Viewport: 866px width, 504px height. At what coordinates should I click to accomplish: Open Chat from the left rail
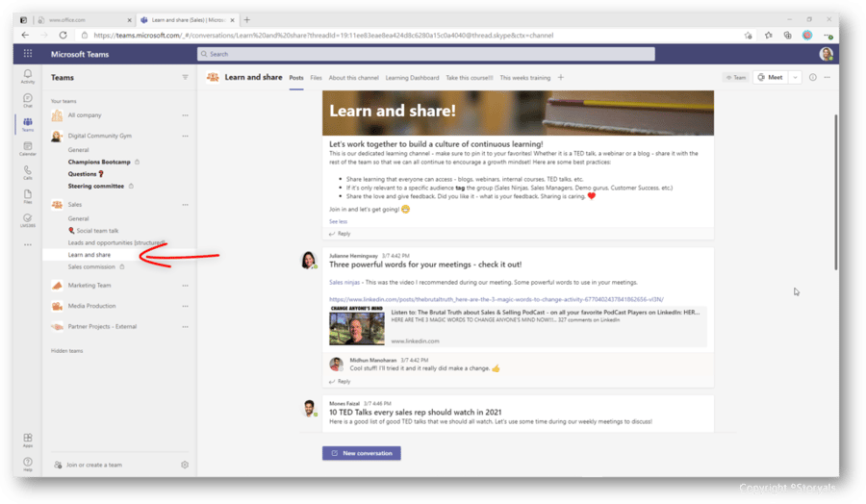pyautogui.click(x=28, y=100)
